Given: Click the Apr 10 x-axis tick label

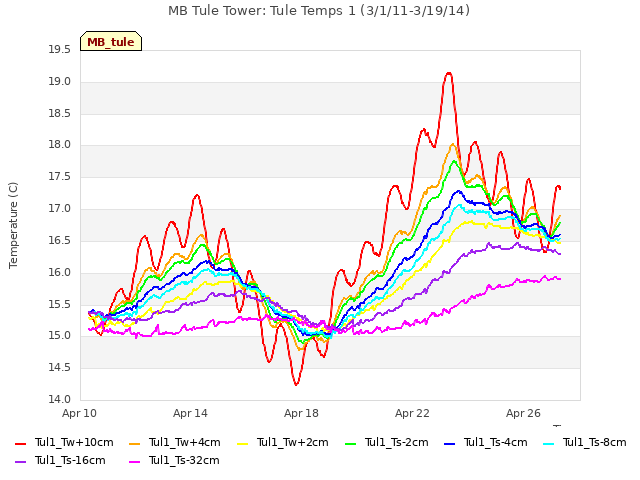Looking at the screenshot, I should 79,413.
